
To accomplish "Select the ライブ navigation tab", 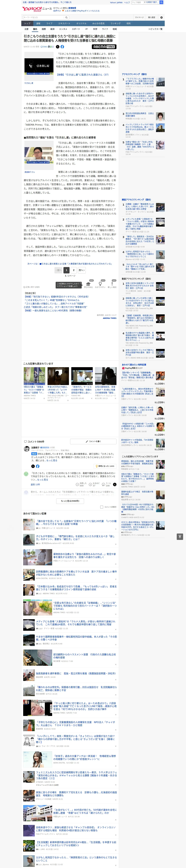I will [x=49, y=24].
